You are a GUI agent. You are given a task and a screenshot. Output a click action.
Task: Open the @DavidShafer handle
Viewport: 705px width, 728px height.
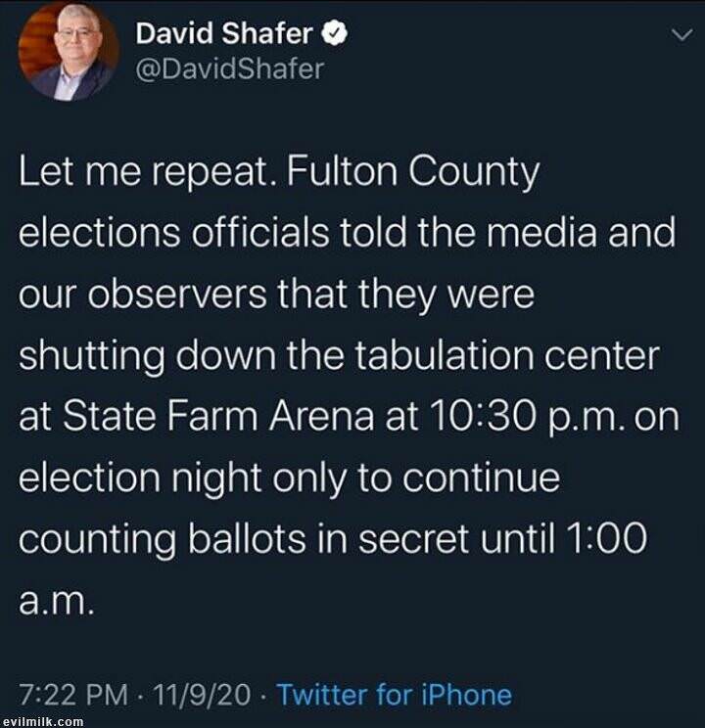tap(228, 68)
